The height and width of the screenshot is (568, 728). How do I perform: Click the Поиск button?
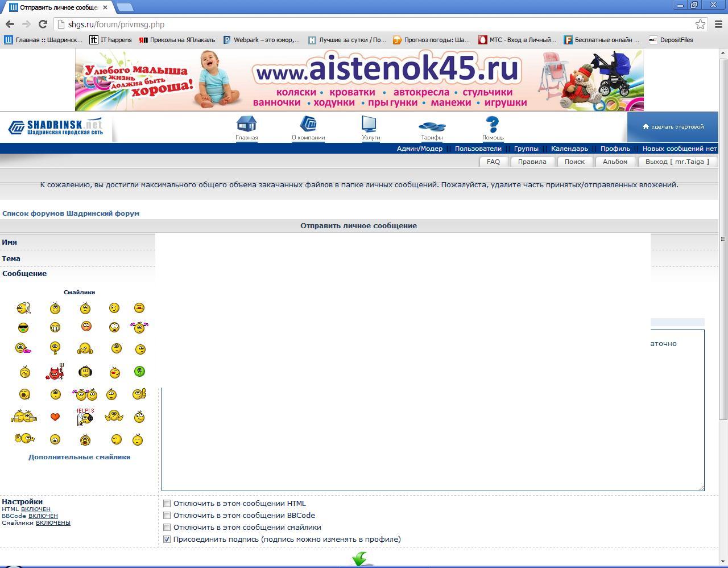[x=574, y=162]
